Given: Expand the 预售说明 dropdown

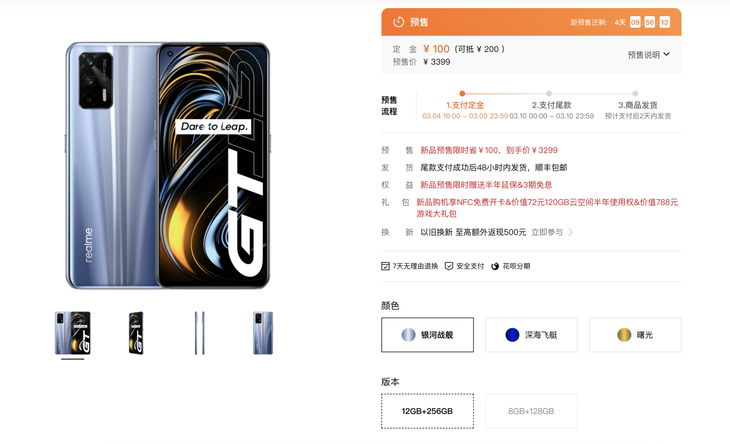Looking at the screenshot, I should (x=649, y=55).
